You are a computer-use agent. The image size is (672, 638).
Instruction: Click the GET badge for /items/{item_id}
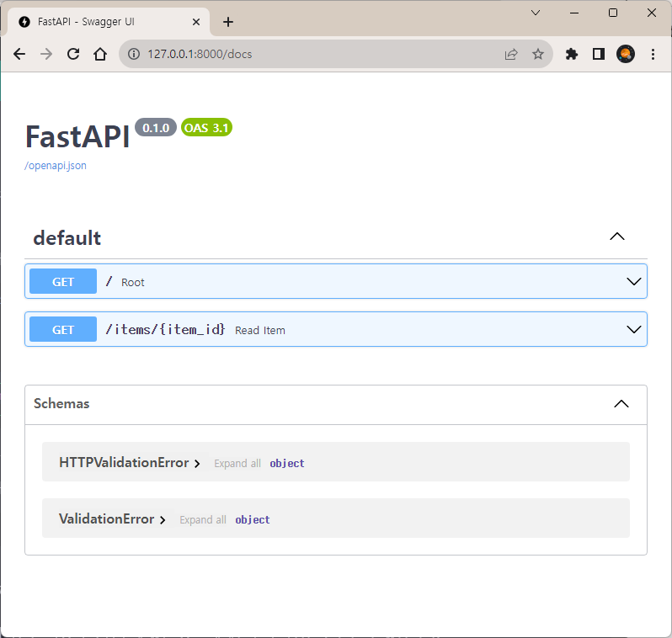[x=63, y=329]
